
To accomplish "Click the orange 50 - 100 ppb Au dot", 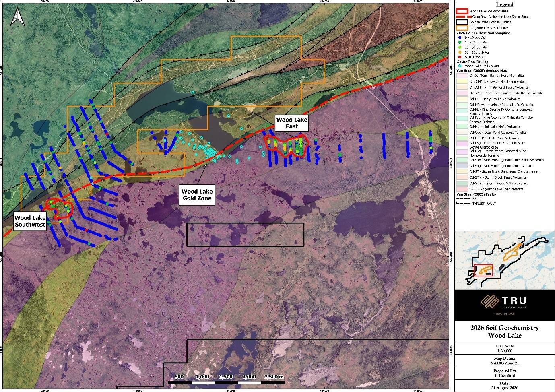I will (460, 52).
